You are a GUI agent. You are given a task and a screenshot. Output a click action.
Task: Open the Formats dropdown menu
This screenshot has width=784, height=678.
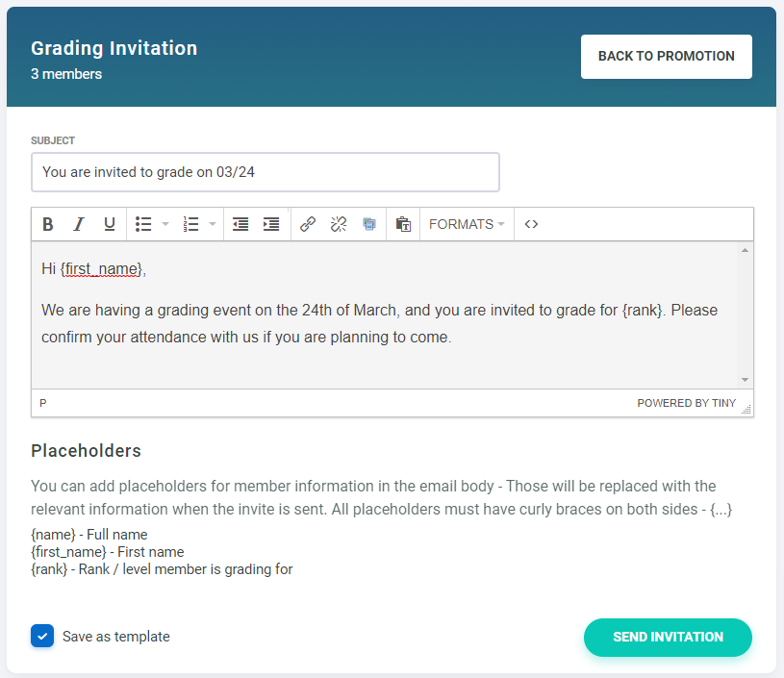467,224
